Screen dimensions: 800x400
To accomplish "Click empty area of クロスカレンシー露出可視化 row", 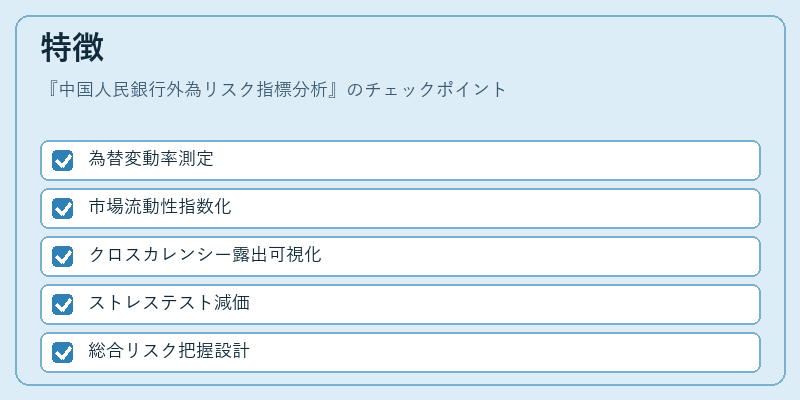I will point(541,256).
